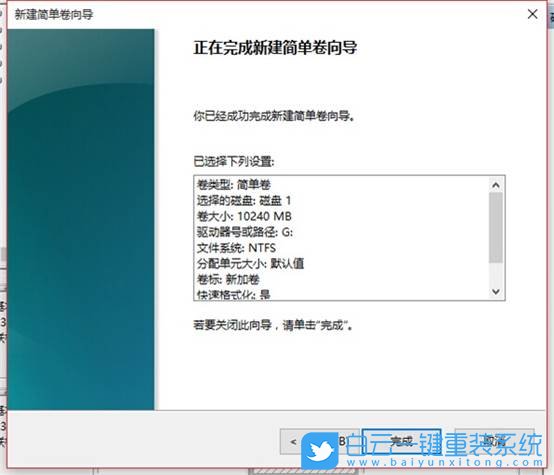Click the text 若要关闭此向导，请单击"完成"

(273, 324)
